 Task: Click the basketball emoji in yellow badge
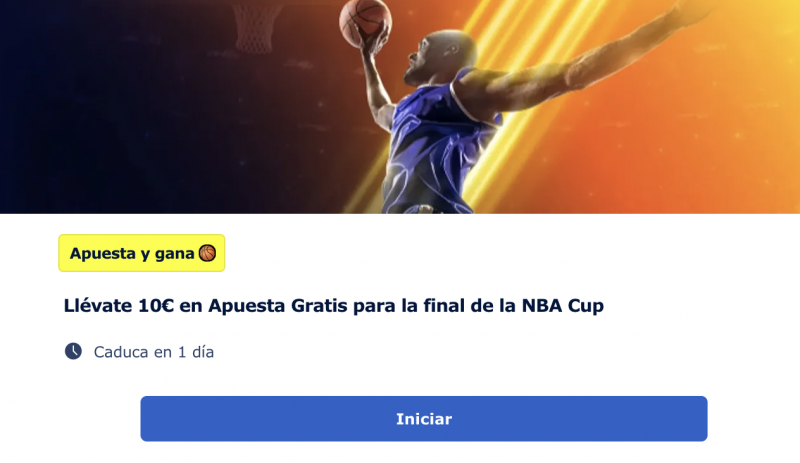click(x=207, y=253)
